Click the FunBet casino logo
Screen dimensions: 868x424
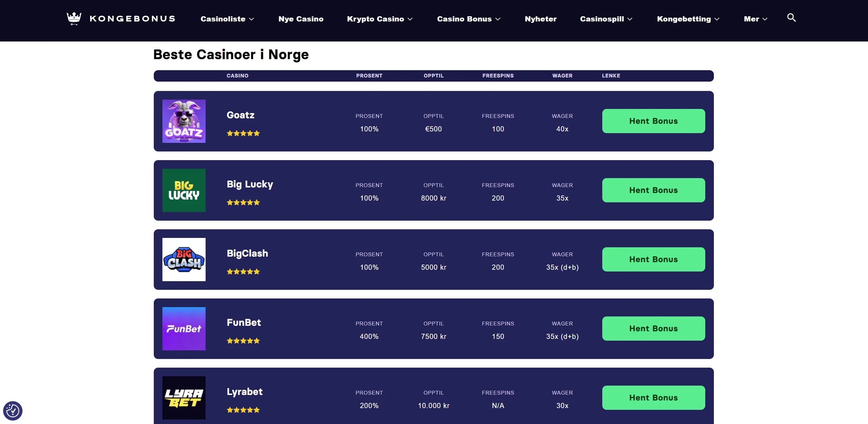[184, 329]
